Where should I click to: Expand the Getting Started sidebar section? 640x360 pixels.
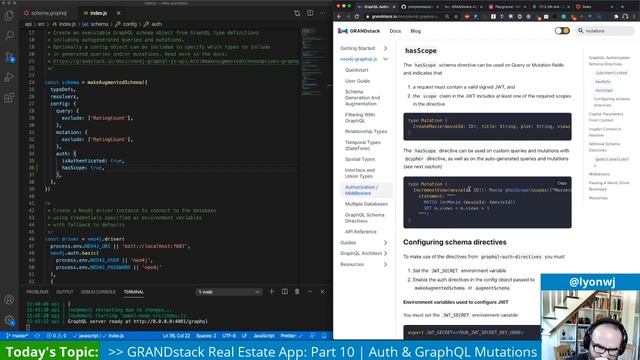click(385, 48)
